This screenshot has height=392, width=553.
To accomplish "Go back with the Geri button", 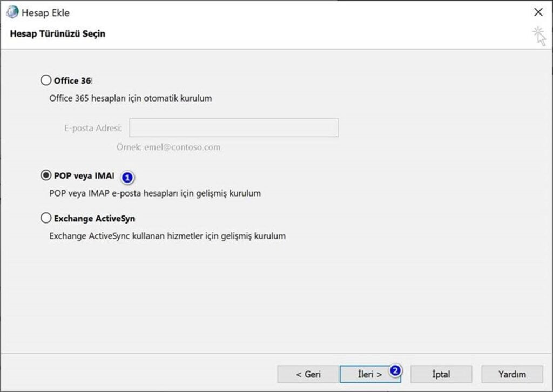I will 308,374.
